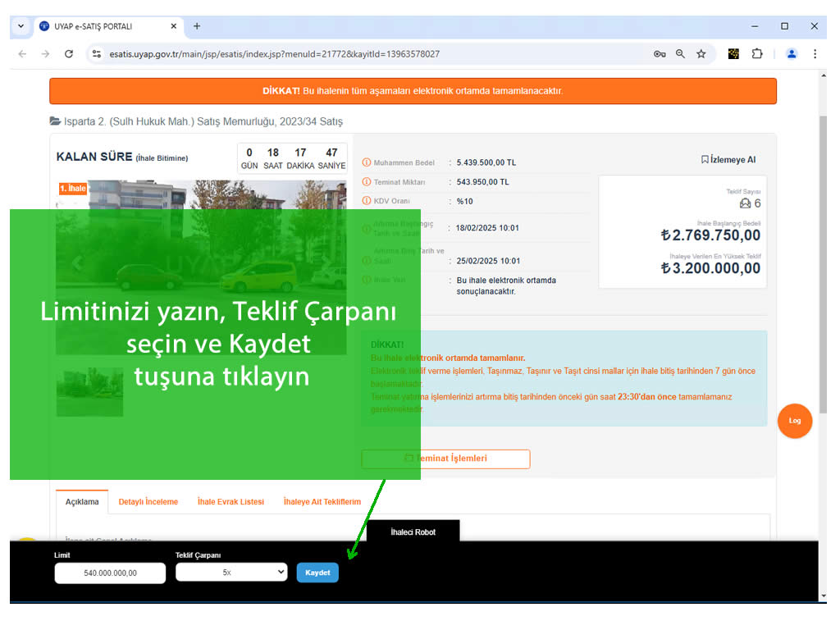Click the password key icon
The image size is (840, 630).
click(x=660, y=54)
